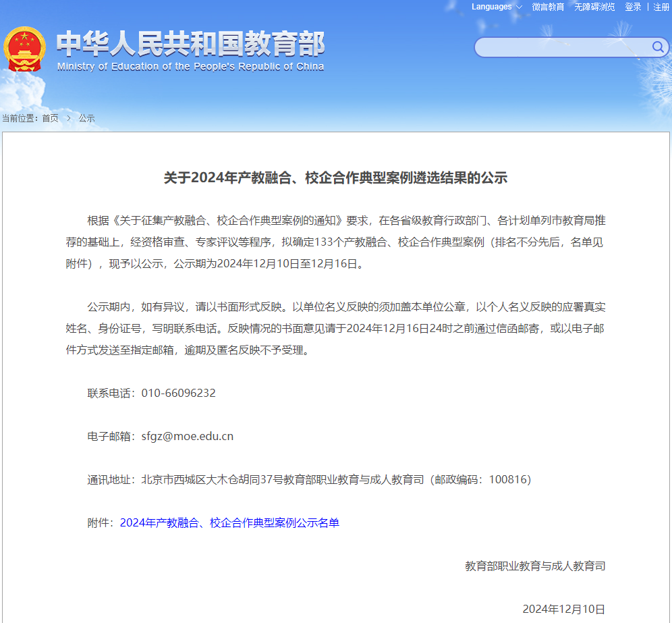Screen dimensions: 672x623
Task: Click the 注册 register link
Action: 661,7
